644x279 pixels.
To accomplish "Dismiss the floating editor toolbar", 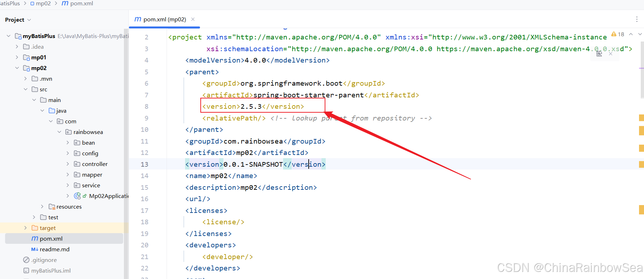I will pos(611,54).
